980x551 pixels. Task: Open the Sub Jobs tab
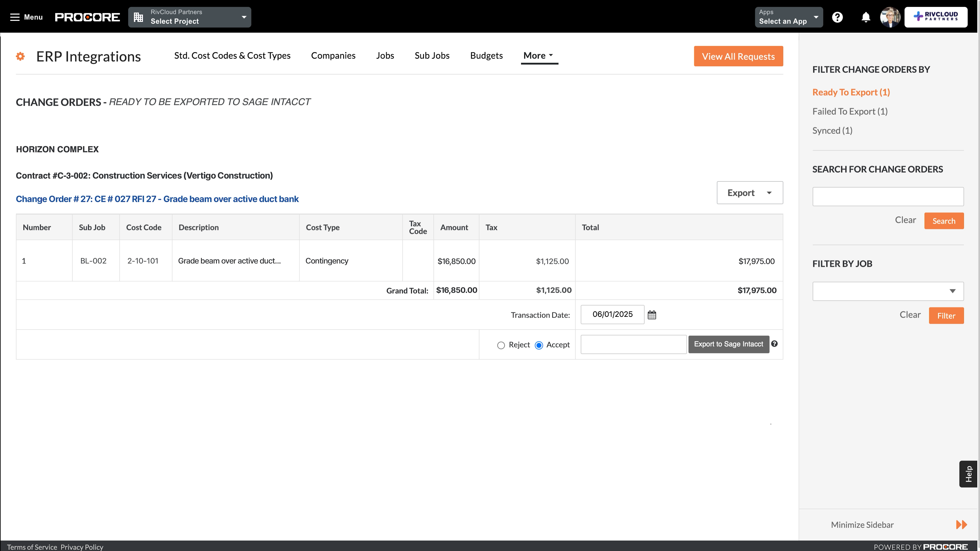[x=432, y=56]
